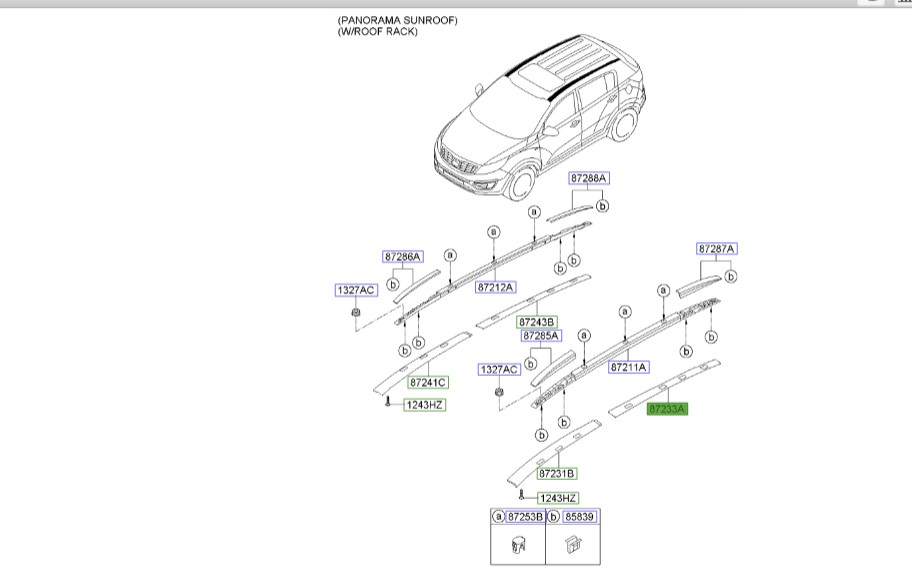Click the nut icon under 1327AC near 87285A
Viewport: 912px width, 570px height.
(498, 392)
